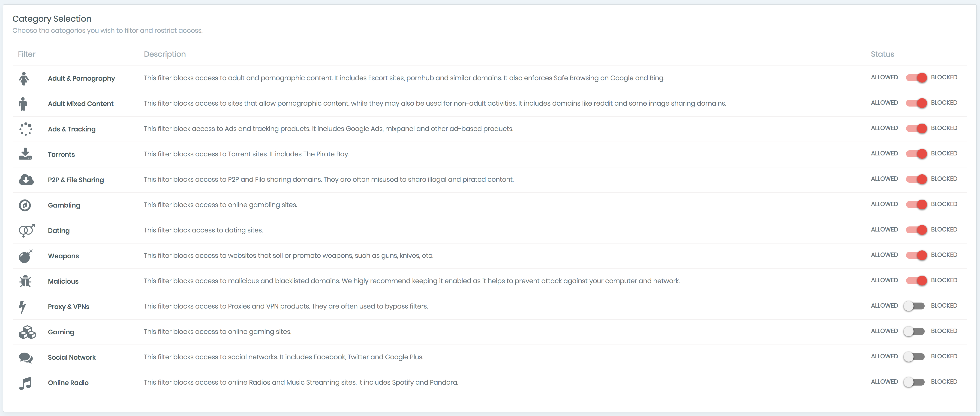The width and height of the screenshot is (980, 416).
Task: Click the Proxy & VPNs lightning bolt icon
Action: 23,306
